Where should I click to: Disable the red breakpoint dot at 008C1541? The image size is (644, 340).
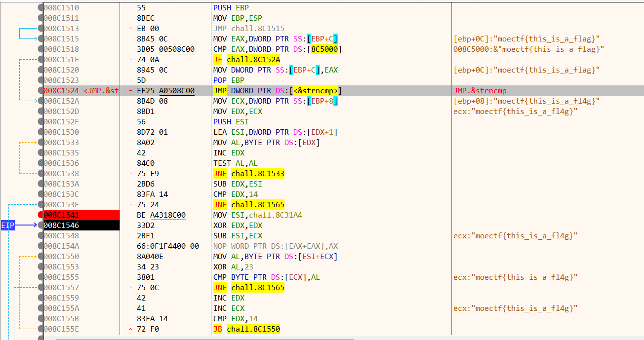coord(40,215)
